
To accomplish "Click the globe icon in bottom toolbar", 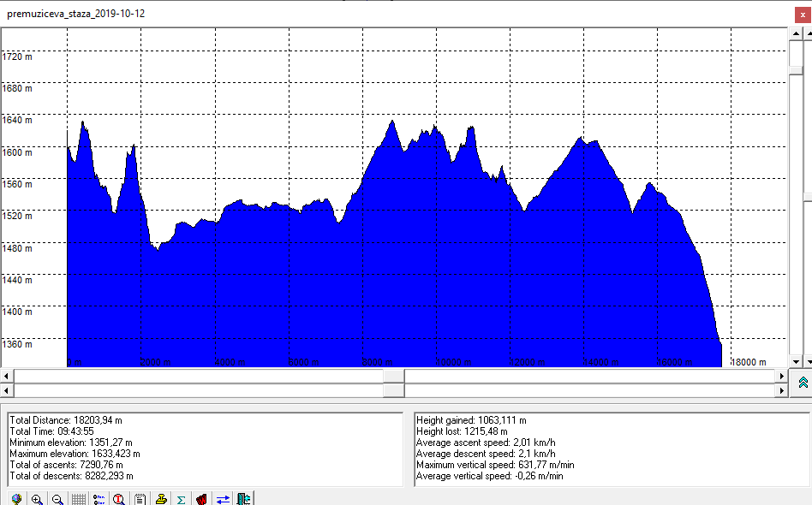I will pos(16,498).
